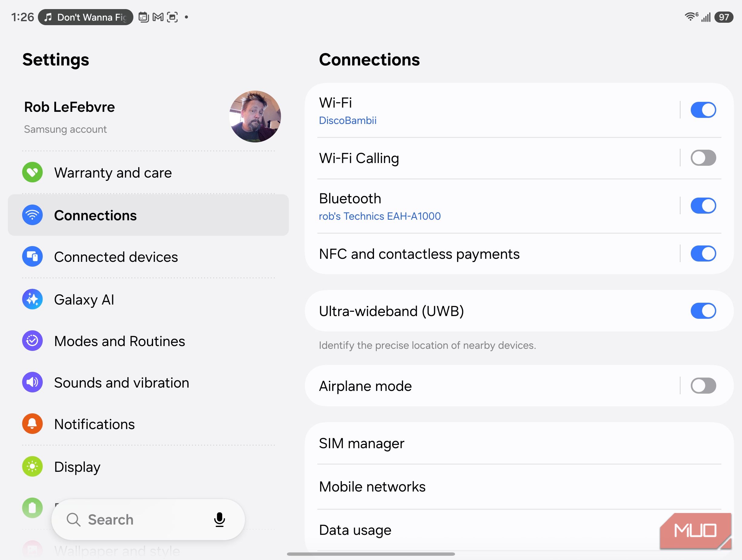Turn off the Bluetooth toggle
Image resolution: width=742 pixels, height=560 pixels.
pos(703,205)
